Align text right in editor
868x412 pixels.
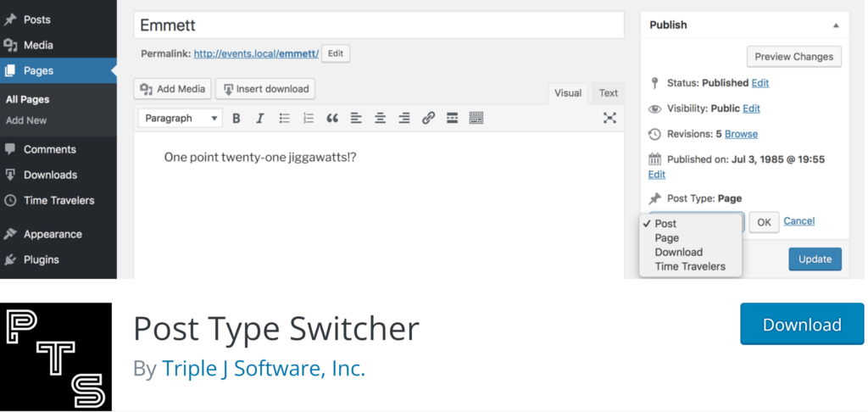[x=404, y=118]
